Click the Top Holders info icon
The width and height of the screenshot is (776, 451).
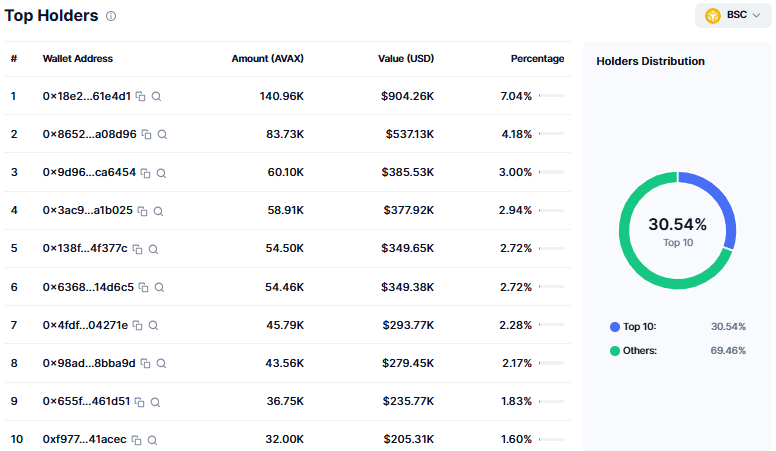pyautogui.click(x=111, y=16)
